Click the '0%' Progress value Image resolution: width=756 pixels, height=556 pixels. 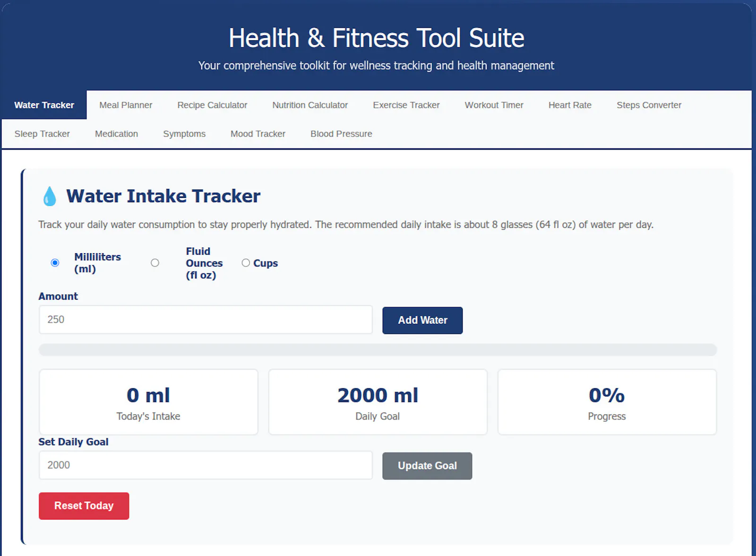[x=607, y=395]
